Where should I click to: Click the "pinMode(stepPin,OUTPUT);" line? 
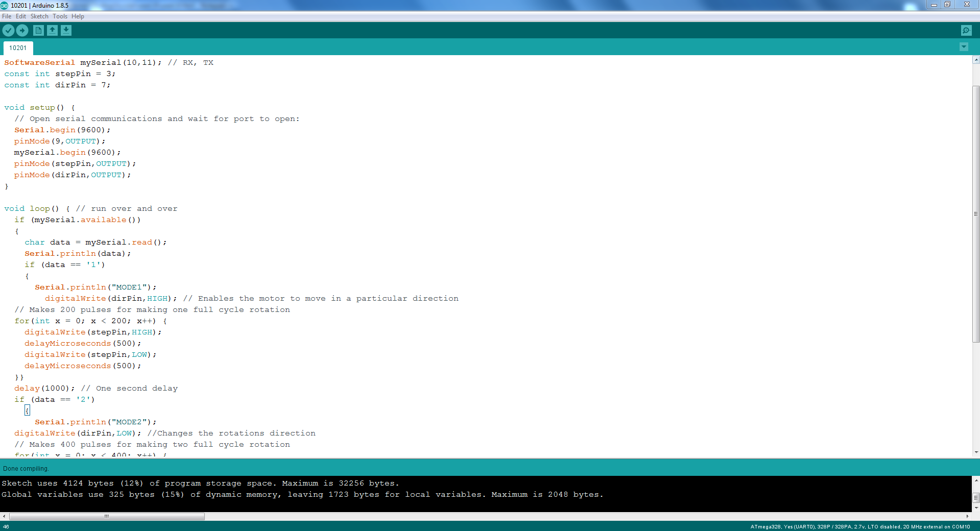point(75,164)
